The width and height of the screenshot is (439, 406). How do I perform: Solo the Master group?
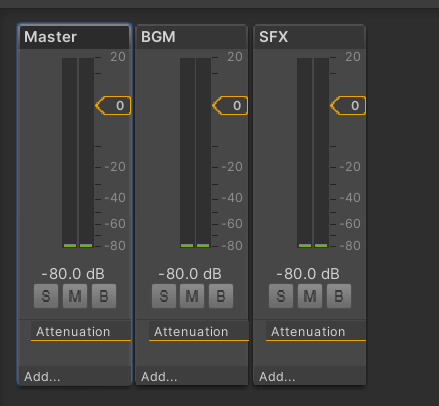46,296
